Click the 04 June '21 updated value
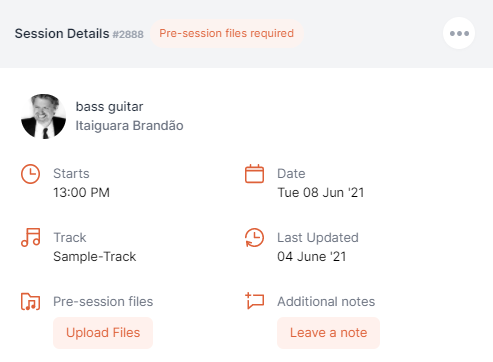The width and height of the screenshot is (493, 362). coord(312,257)
